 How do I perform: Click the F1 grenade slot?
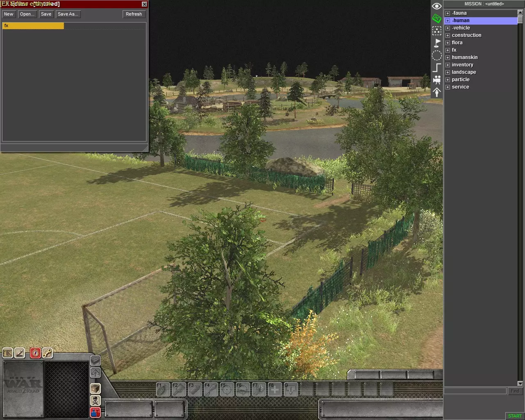click(163, 389)
